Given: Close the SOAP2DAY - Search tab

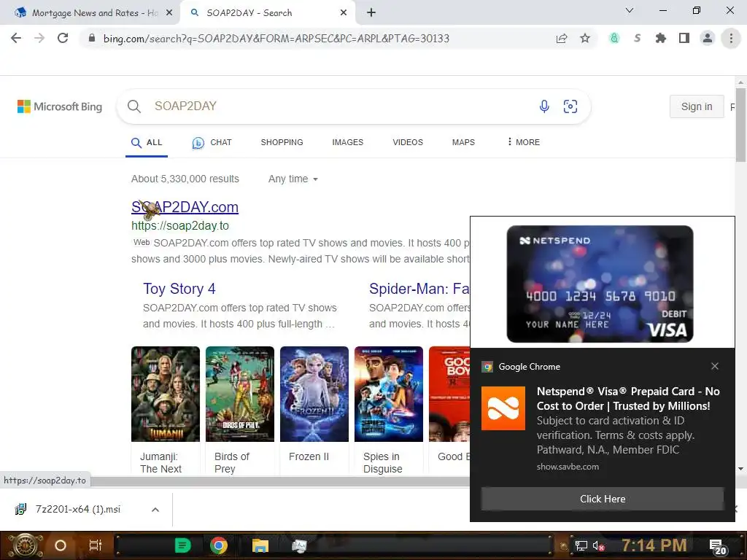Looking at the screenshot, I should coord(344,13).
